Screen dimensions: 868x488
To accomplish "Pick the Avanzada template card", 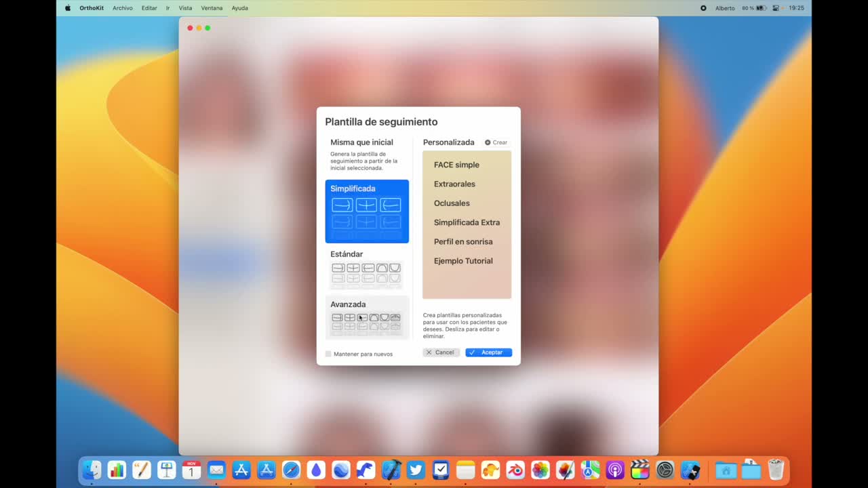I will [x=367, y=317].
